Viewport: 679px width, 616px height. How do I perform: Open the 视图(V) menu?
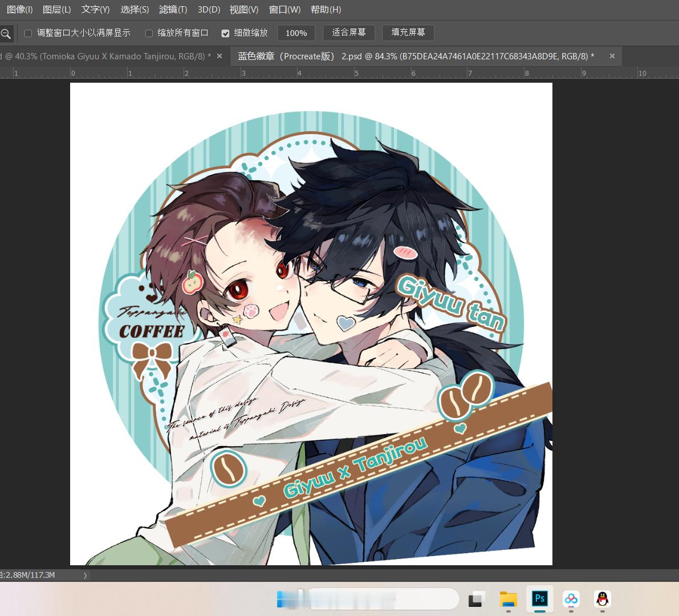pos(244,9)
